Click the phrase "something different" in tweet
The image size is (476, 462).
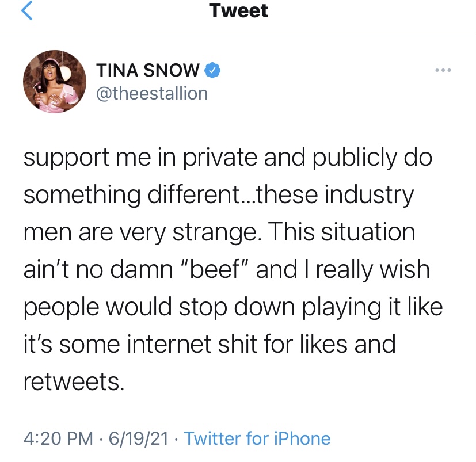click(132, 196)
